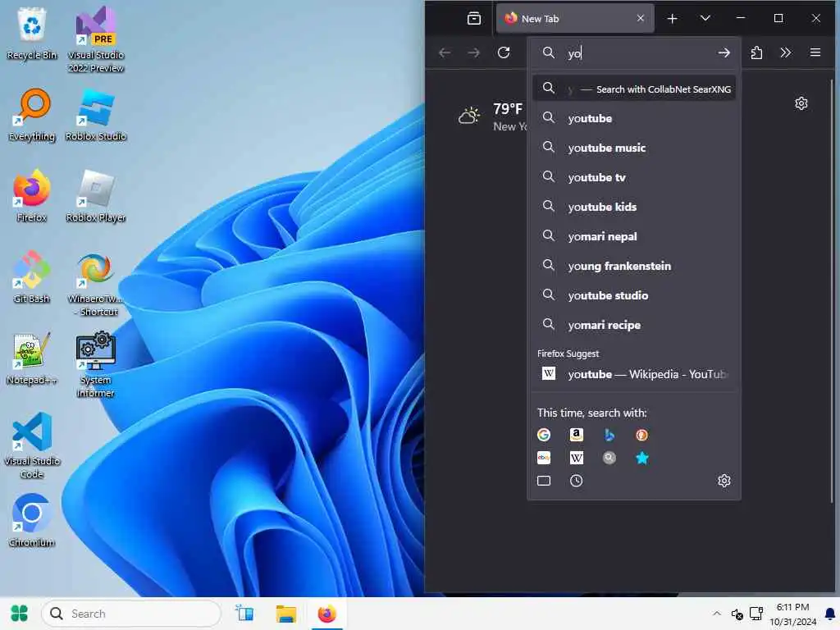Click the taskbar Search box

131,614
